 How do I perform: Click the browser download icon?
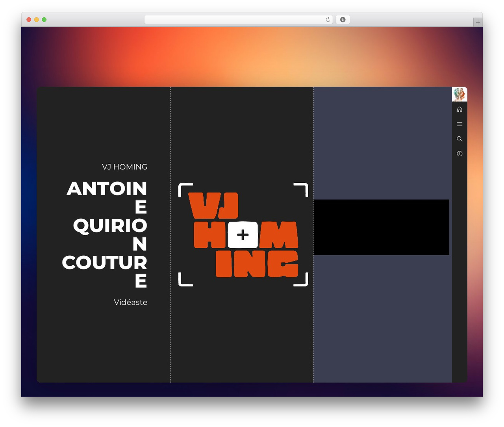point(343,20)
